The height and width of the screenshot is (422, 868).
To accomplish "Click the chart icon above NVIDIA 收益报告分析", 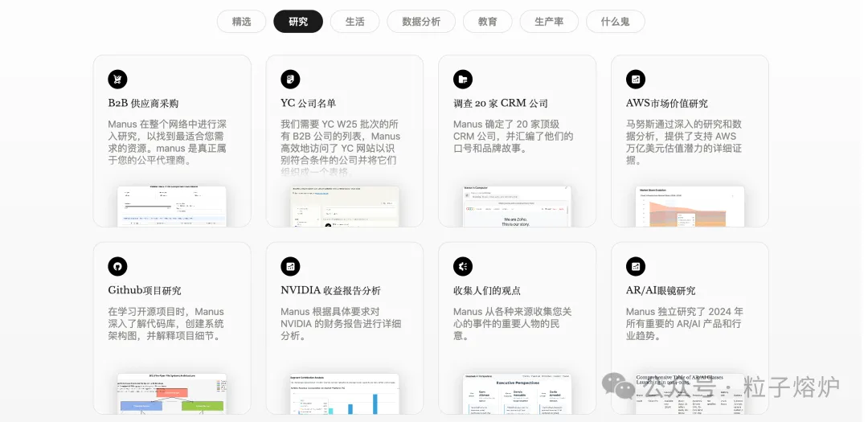I will pyautogui.click(x=290, y=266).
